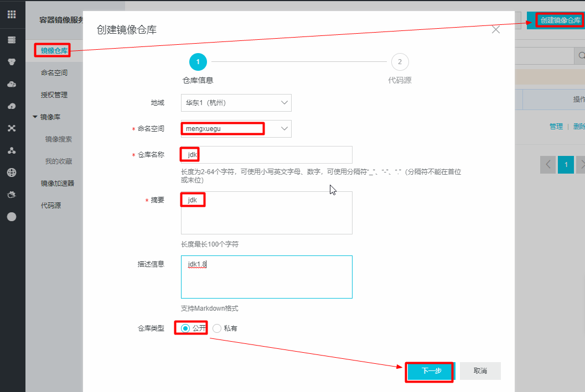
Task: Collapse the 镜像库 tree section
Action: coord(35,117)
